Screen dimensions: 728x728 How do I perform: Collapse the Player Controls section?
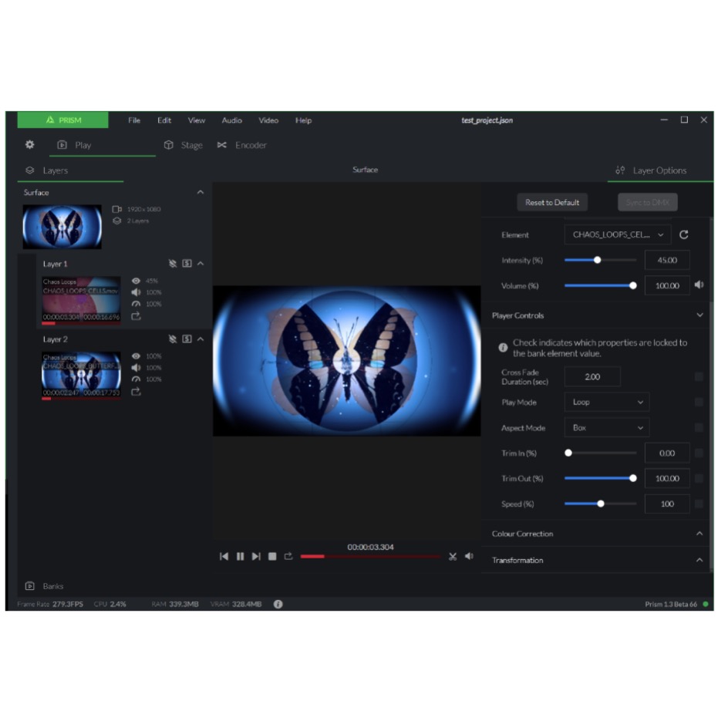coord(699,315)
